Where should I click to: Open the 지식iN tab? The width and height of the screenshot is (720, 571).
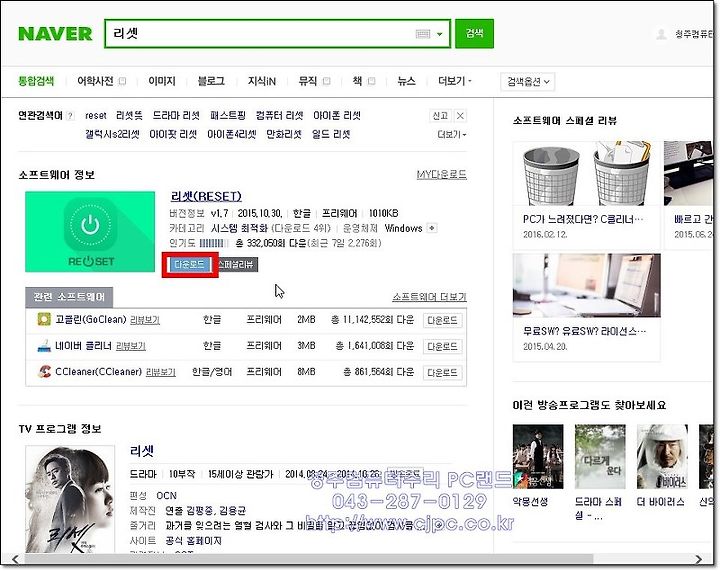[x=262, y=81]
